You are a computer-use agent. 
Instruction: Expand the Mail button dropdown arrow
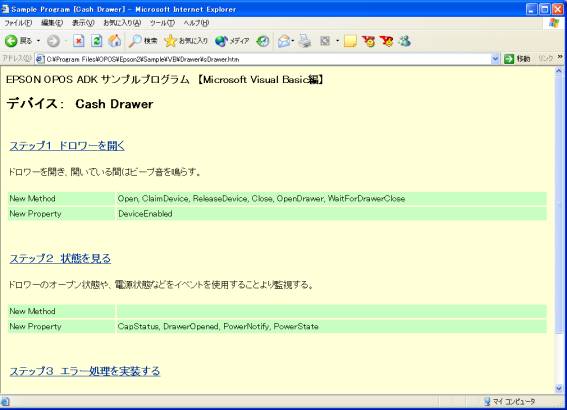(293, 41)
